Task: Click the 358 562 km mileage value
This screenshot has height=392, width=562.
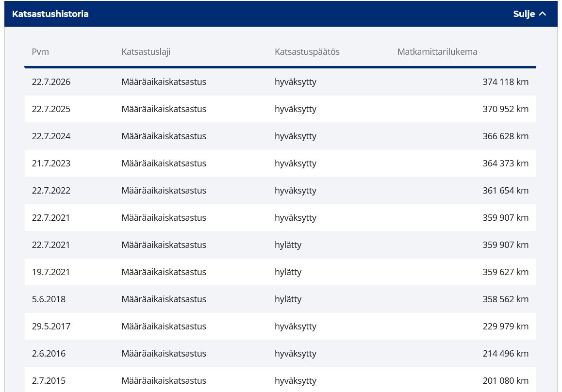Action: coord(505,299)
